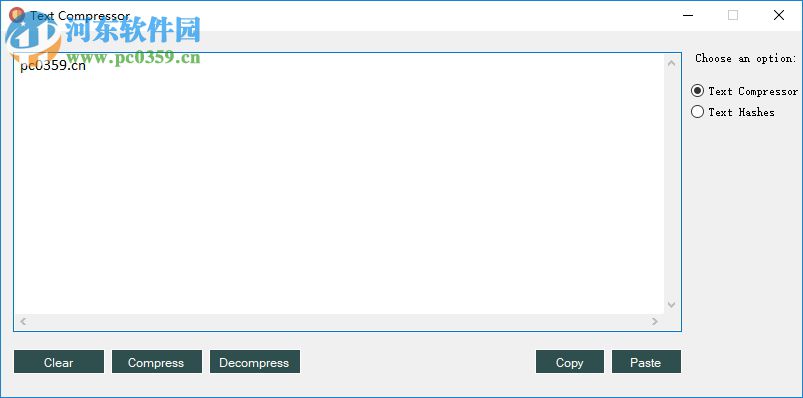Click the vertical scrollbar down arrow

click(x=672, y=305)
